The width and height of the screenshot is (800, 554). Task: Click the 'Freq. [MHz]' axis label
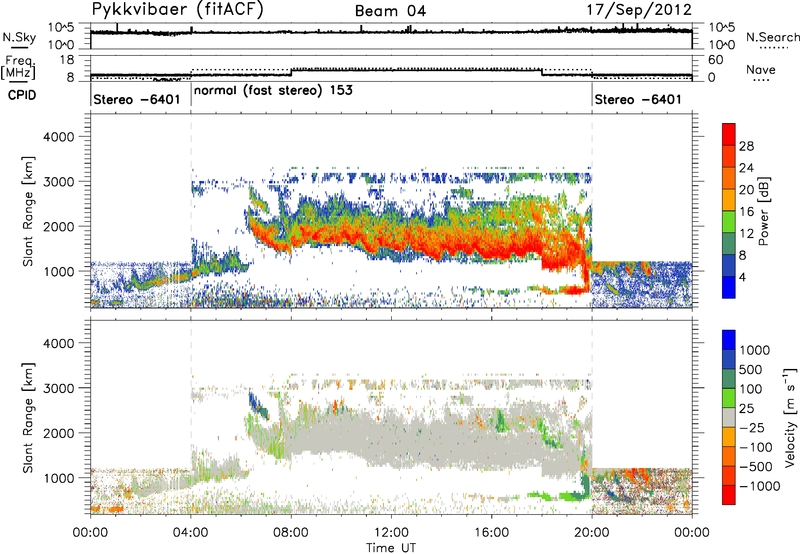19,68
